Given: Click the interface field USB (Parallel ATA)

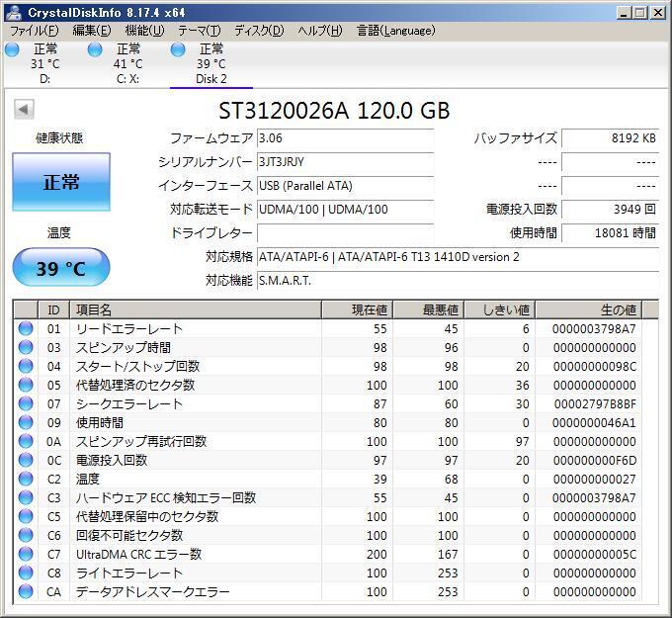Looking at the screenshot, I should (346, 186).
